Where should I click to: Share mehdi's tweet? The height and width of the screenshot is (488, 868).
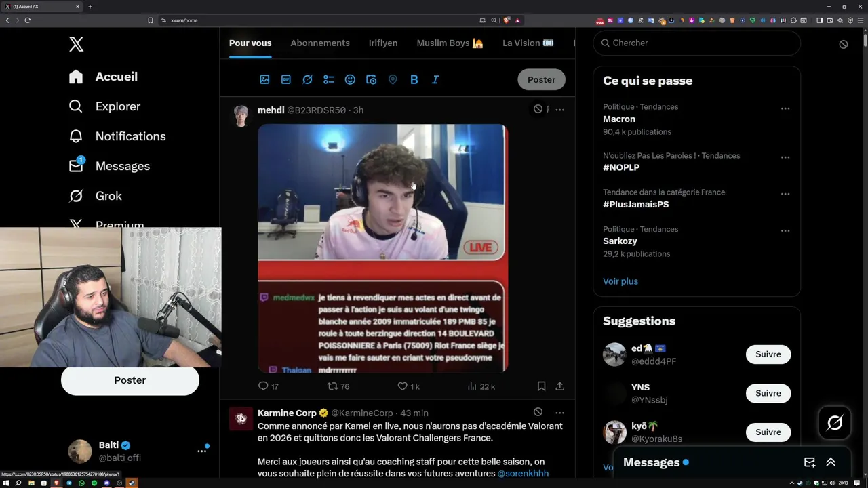tap(559, 386)
